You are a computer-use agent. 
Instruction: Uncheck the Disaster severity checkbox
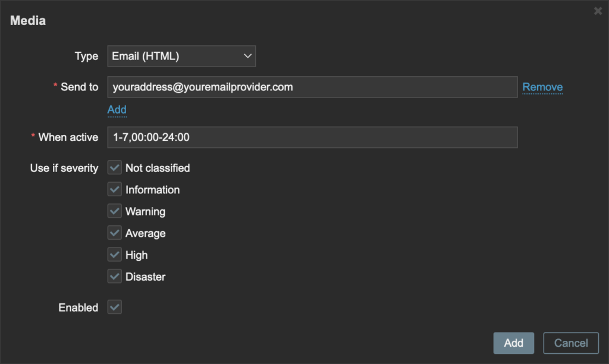click(x=115, y=277)
